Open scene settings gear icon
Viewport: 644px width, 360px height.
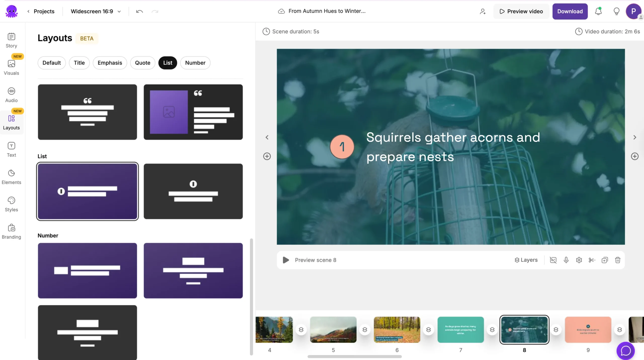coord(579,260)
